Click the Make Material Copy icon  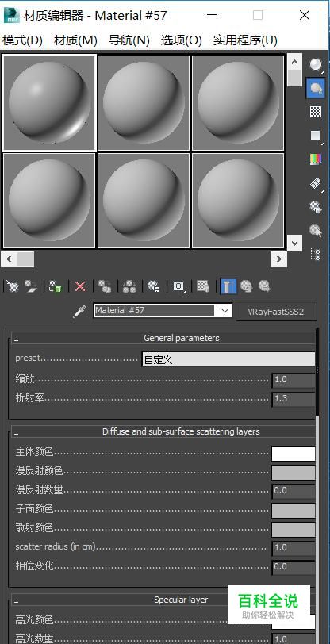click(x=105, y=286)
